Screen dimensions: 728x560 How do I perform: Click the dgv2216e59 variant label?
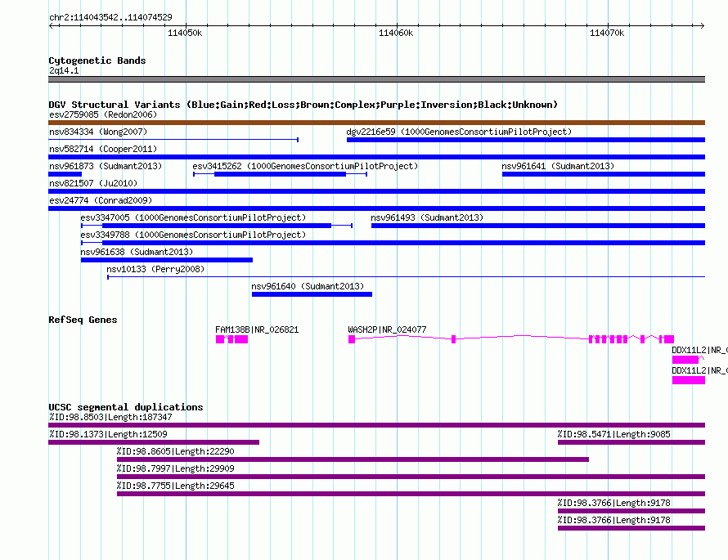[459, 132]
